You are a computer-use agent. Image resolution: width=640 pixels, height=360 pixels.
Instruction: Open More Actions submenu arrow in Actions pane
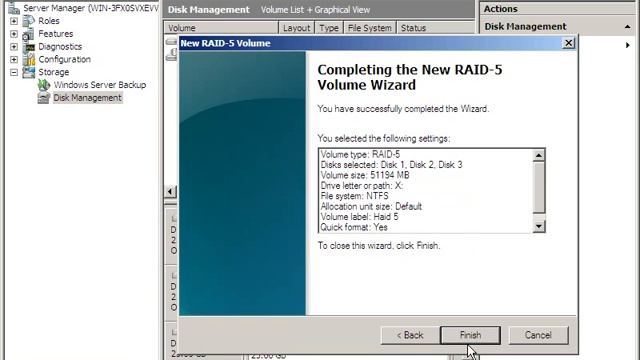click(628, 45)
